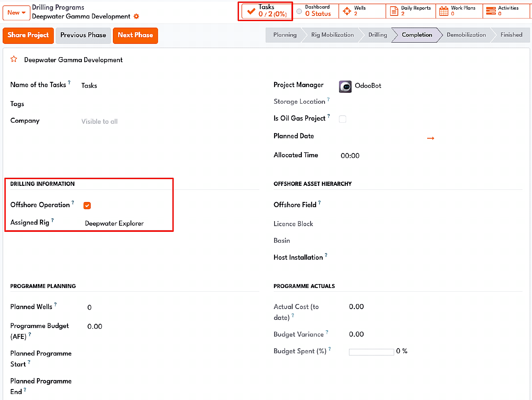Uncheck the Offshore Operation checkbox
The width and height of the screenshot is (532, 400).
87,206
